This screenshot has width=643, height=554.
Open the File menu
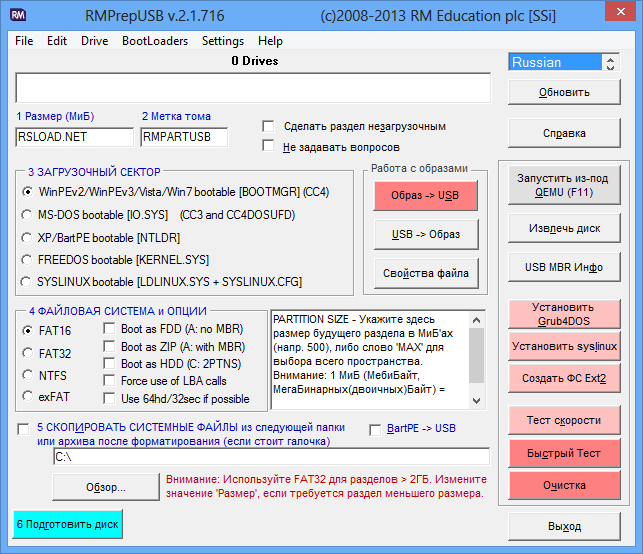[x=24, y=41]
